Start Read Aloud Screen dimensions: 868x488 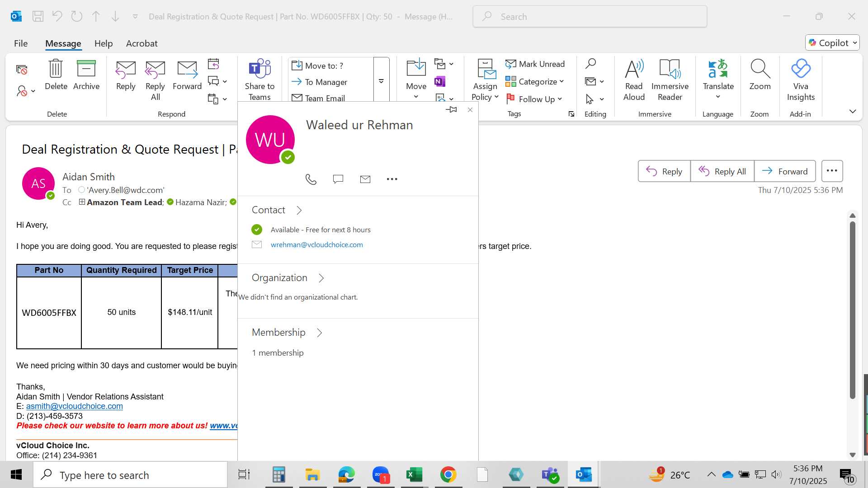coord(634,80)
